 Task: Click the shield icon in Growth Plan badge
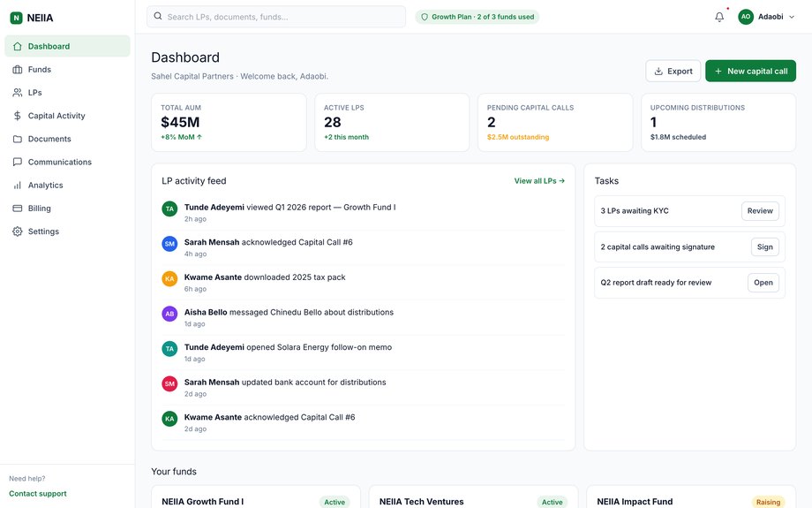pyautogui.click(x=425, y=17)
